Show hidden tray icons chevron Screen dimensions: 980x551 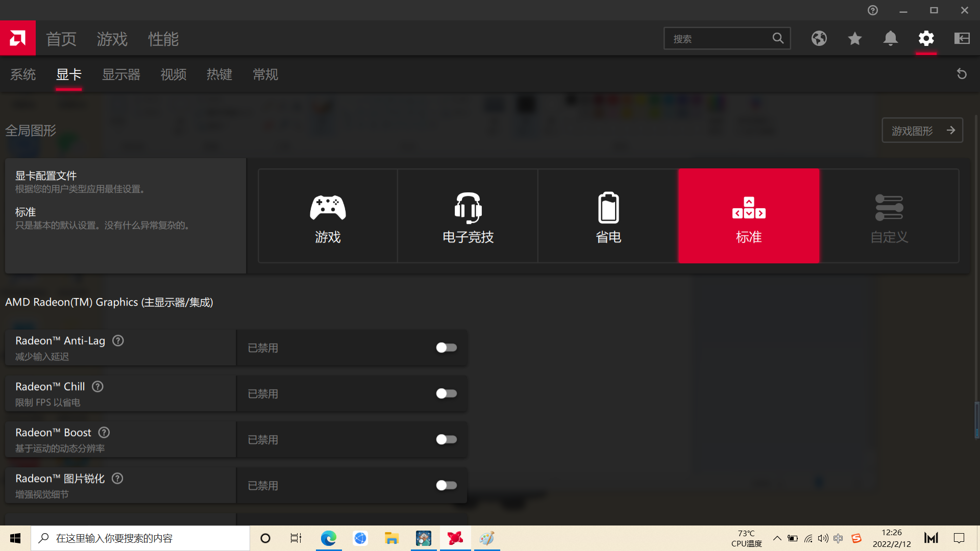click(x=777, y=538)
